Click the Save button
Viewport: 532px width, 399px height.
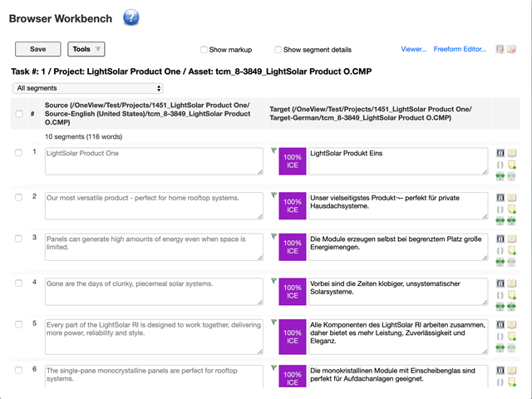[38, 49]
